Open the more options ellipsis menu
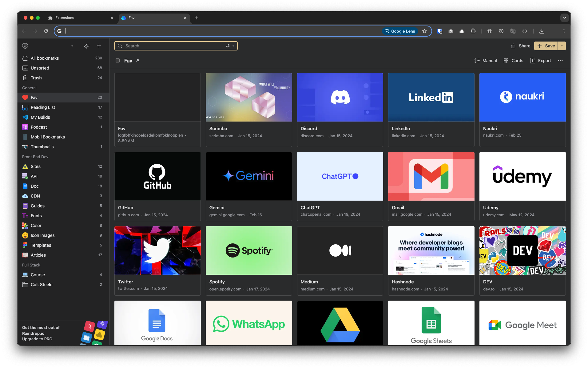Viewport: 588px width, 368px height. (x=560, y=61)
